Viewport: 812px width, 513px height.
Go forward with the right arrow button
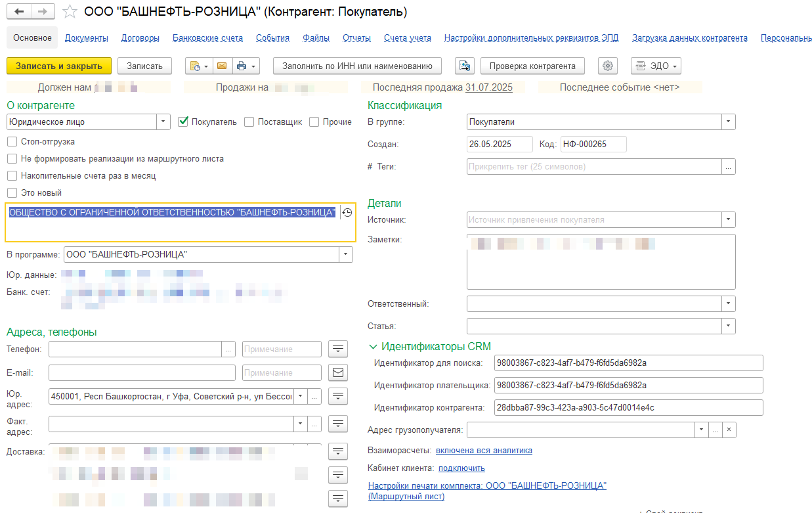[x=43, y=12]
